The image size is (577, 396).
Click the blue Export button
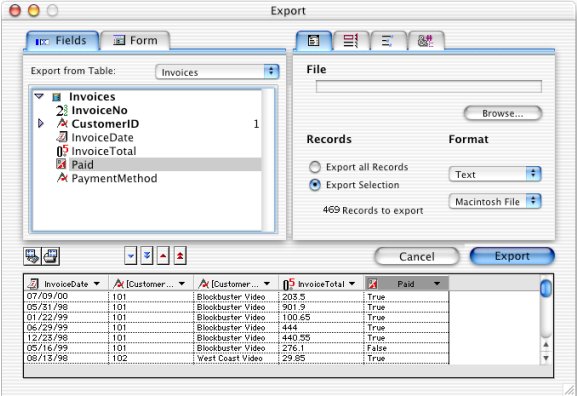tap(512, 256)
